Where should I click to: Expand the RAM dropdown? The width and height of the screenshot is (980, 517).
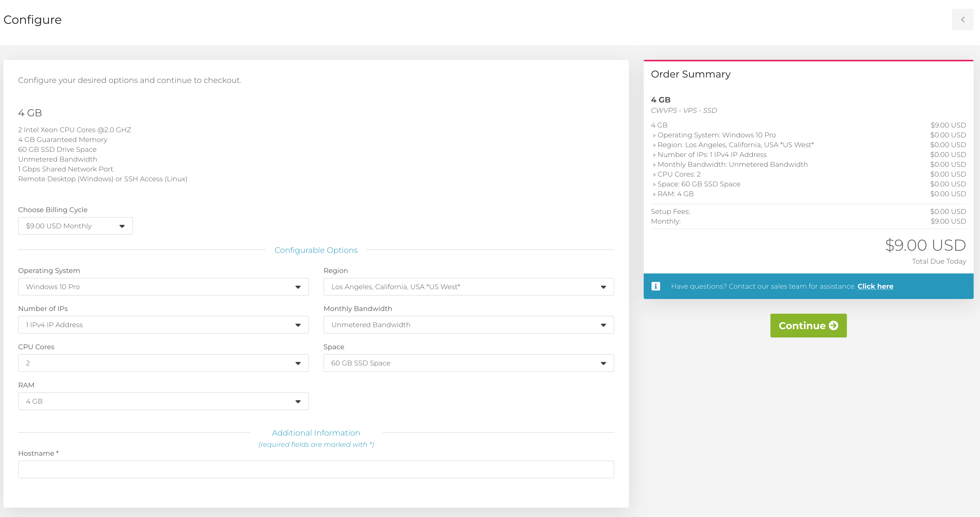(x=163, y=401)
